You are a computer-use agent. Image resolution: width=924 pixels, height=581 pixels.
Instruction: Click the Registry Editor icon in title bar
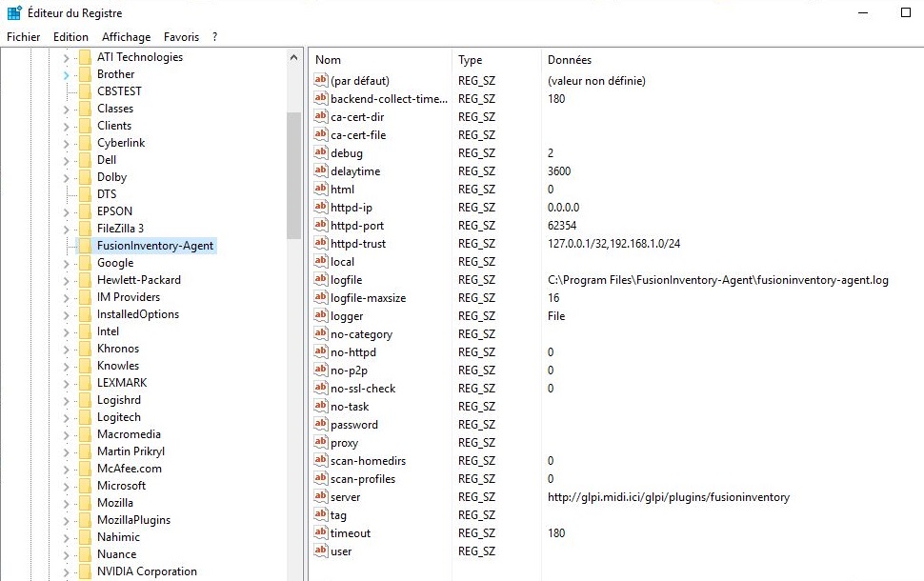[x=11, y=12]
